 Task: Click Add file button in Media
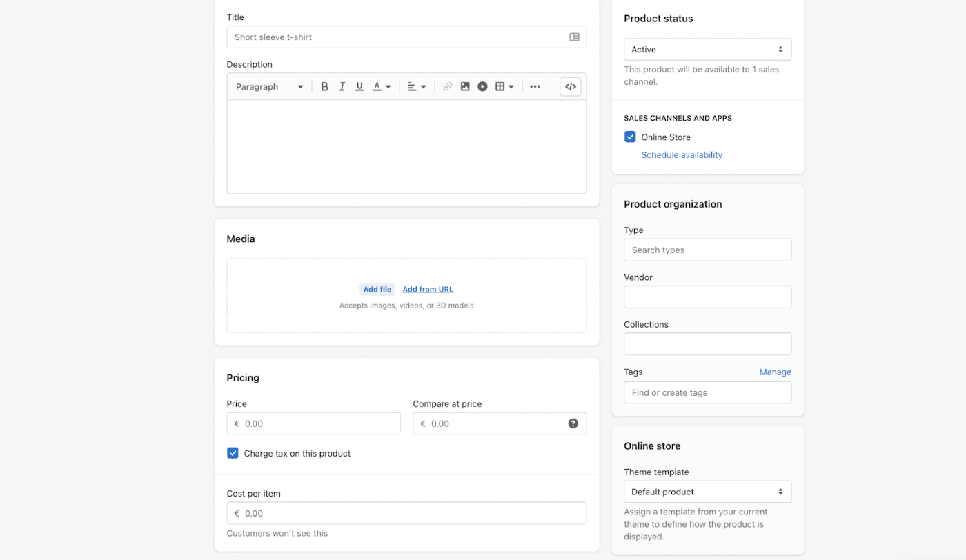tap(377, 290)
